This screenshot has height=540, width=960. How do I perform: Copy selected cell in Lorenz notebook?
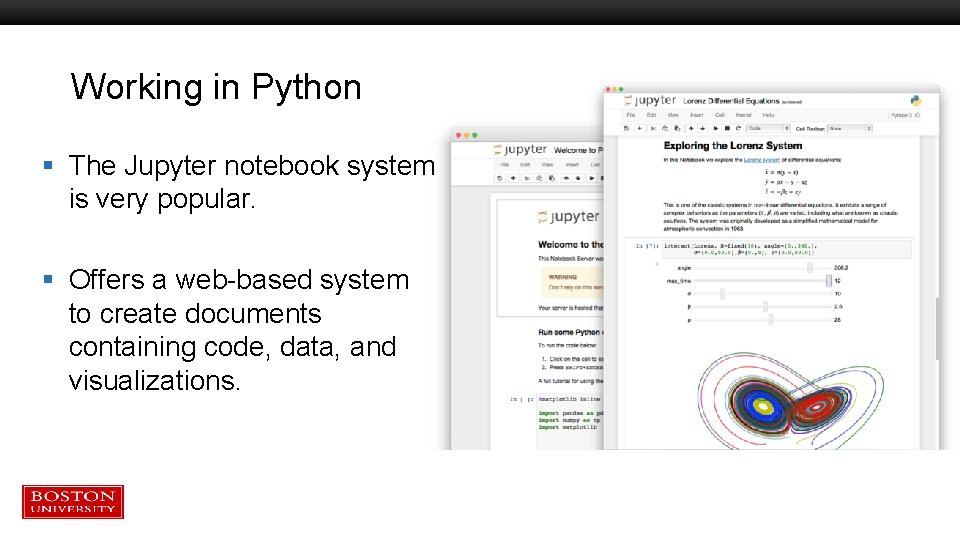click(x=665, y=129)
